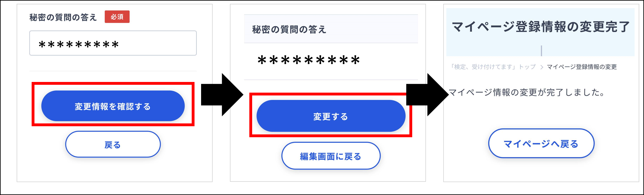Click the masked answer asterisks in the confirmation panel
The width and height of the screenshot is (644, 195).
coord(309,60)
